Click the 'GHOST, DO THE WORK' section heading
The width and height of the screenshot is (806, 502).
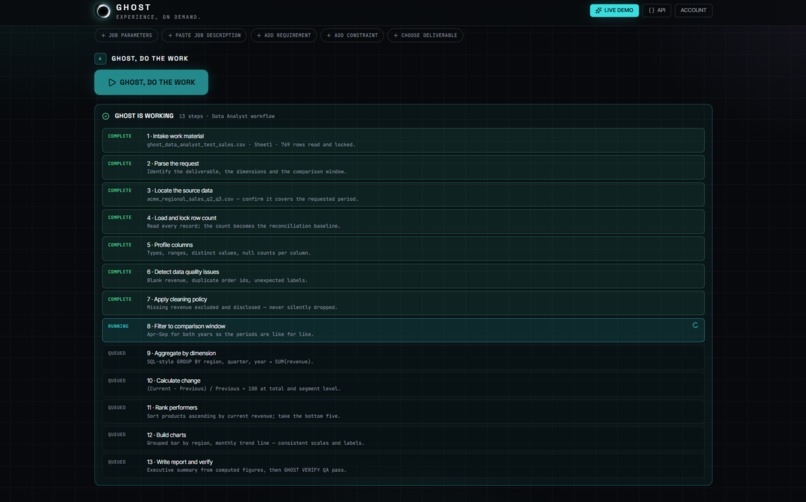tap(150, 59)
